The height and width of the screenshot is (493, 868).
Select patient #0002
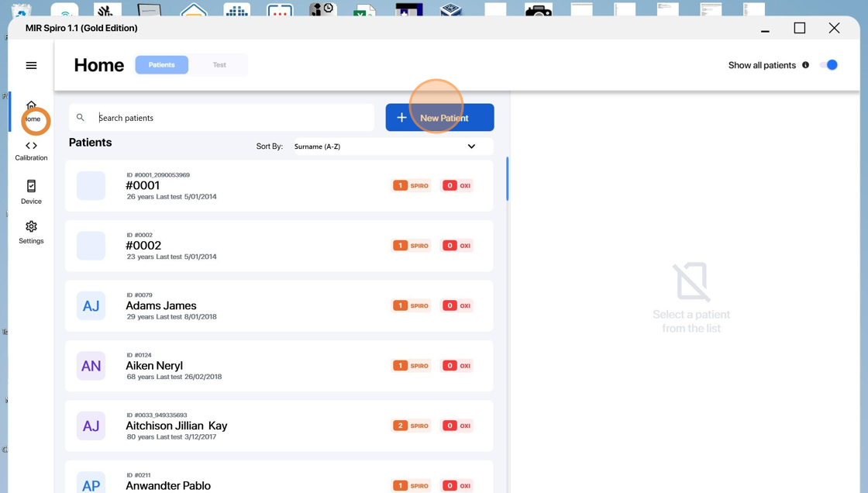point(279,246)
